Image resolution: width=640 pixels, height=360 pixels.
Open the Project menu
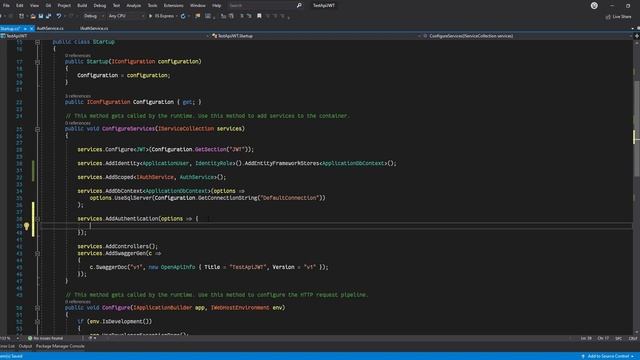(x=64, y=5)
